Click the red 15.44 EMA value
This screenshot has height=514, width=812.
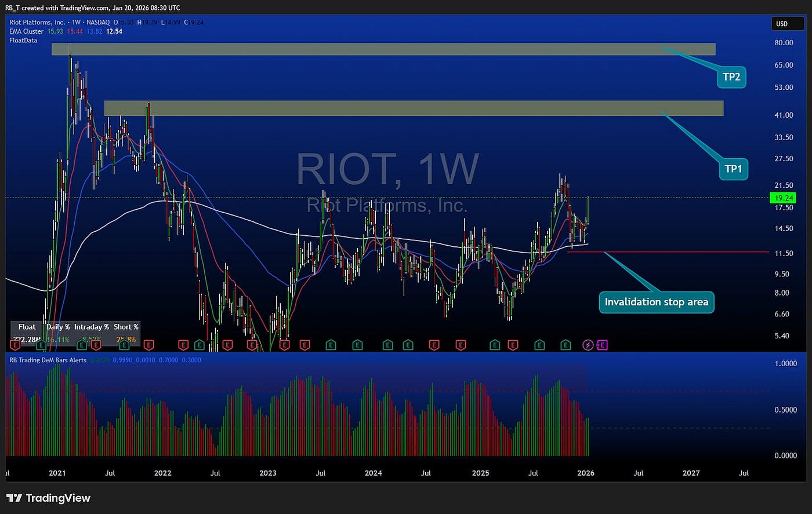coord(74,31)
